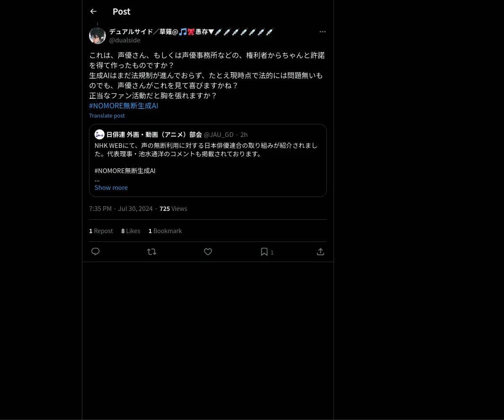Open the JAU_GD avatar in quoted post
This screenshot has width=504, height=420.
100,134
